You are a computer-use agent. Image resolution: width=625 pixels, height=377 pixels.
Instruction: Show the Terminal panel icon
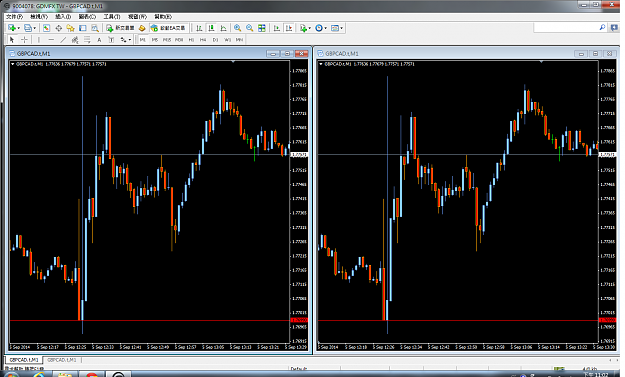(83, 28)
